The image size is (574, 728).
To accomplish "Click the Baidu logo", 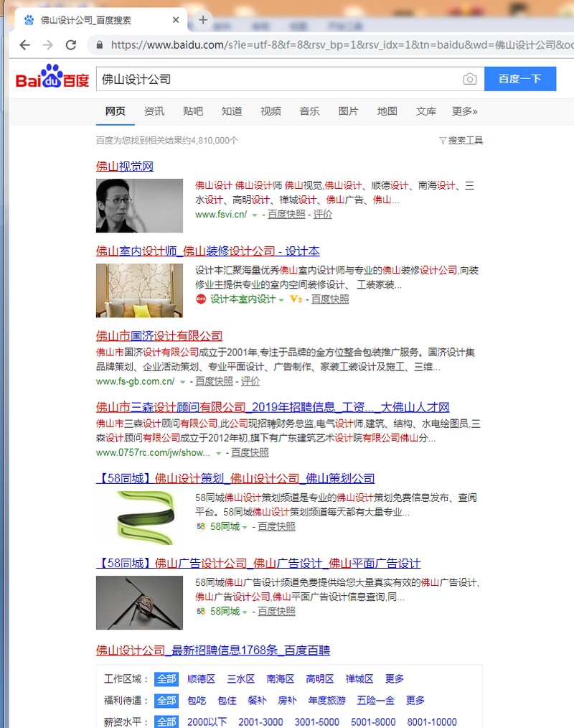I will tap(52, 77).
